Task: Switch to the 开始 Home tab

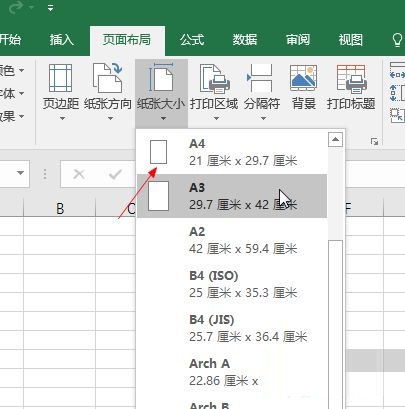Action: pos(10,40)
